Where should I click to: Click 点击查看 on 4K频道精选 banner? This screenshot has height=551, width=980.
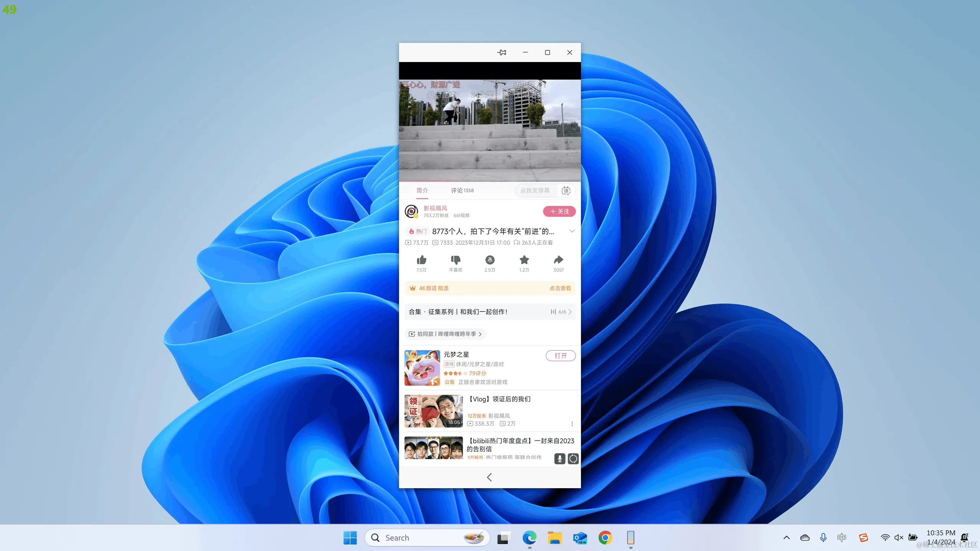560,288
